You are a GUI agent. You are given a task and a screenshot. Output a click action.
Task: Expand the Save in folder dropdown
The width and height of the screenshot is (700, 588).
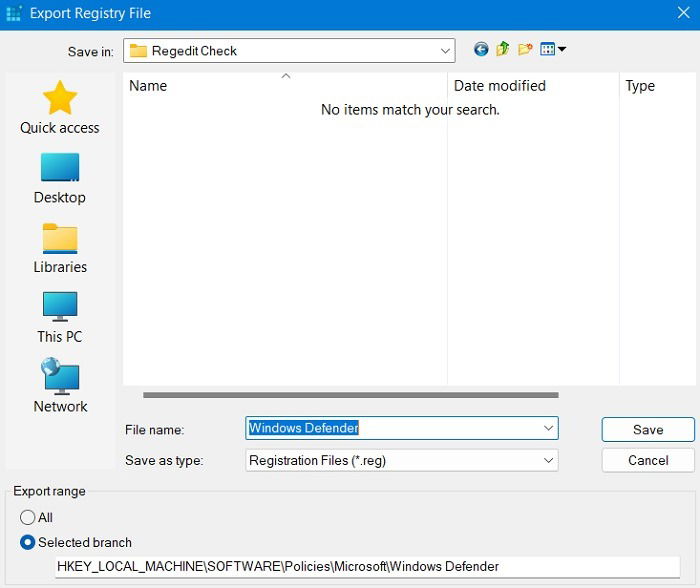pos(445,51)
